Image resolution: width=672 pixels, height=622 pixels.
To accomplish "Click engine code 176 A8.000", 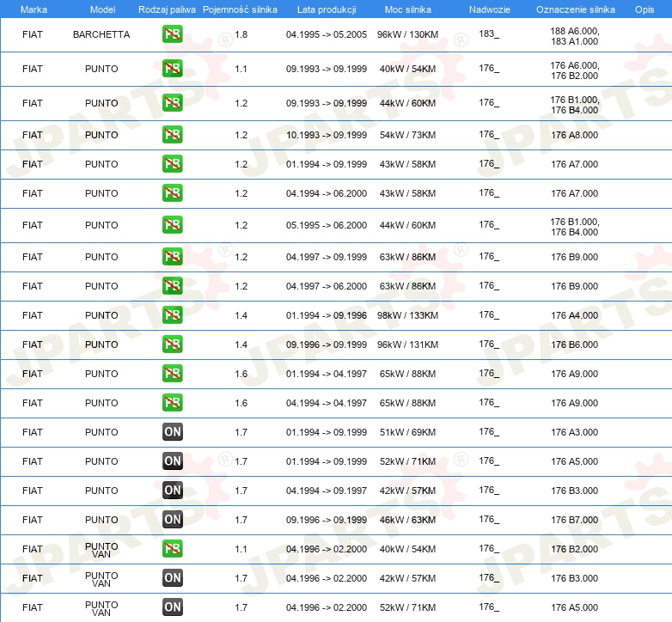I will [x=575, y=135].
